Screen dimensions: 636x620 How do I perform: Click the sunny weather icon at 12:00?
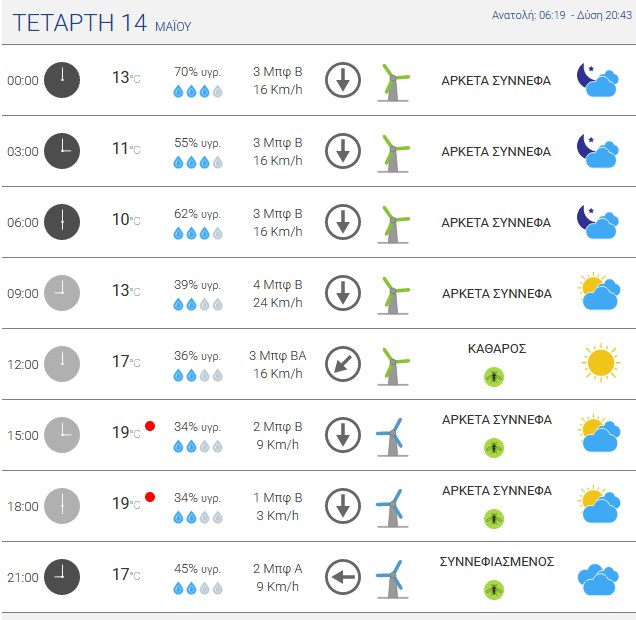click(x=601, y=363)
